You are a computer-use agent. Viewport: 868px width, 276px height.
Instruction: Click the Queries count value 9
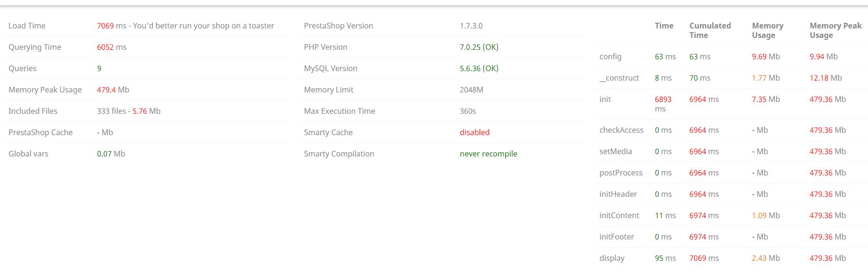[x=99, y=68]
